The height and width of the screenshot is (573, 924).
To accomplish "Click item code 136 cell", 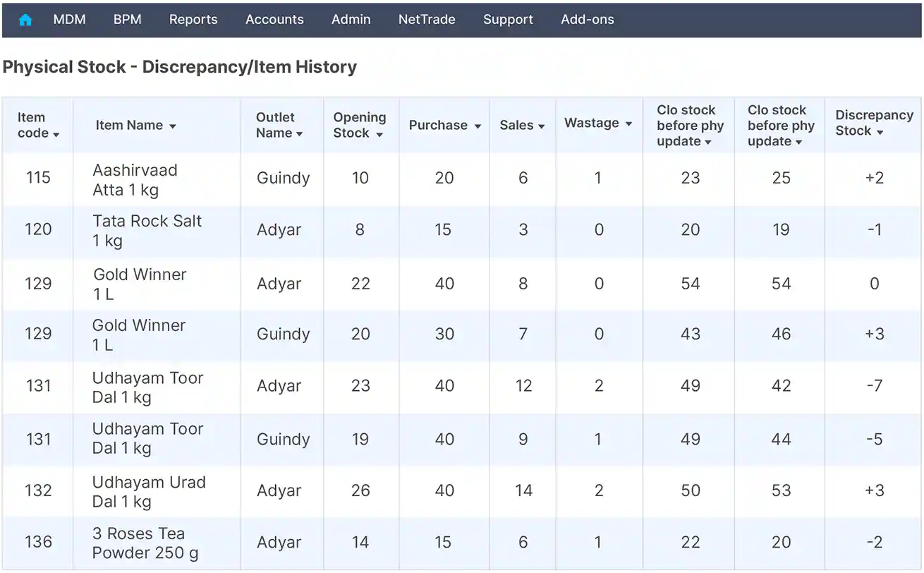I will point(38,542).
